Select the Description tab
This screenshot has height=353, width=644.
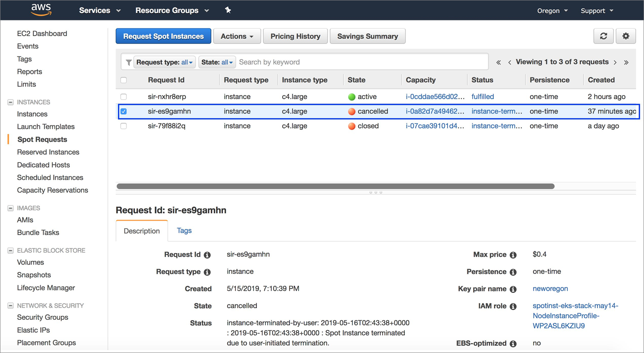[142, 231]
